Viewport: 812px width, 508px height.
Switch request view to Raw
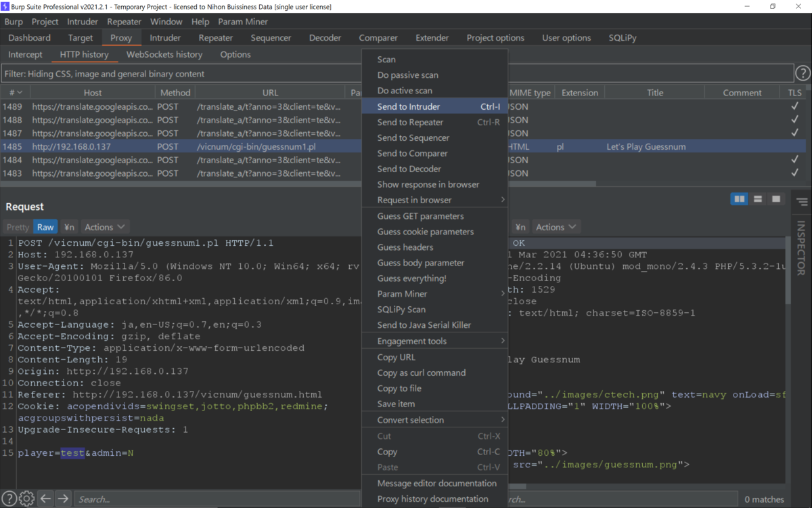tap(45, 227)
